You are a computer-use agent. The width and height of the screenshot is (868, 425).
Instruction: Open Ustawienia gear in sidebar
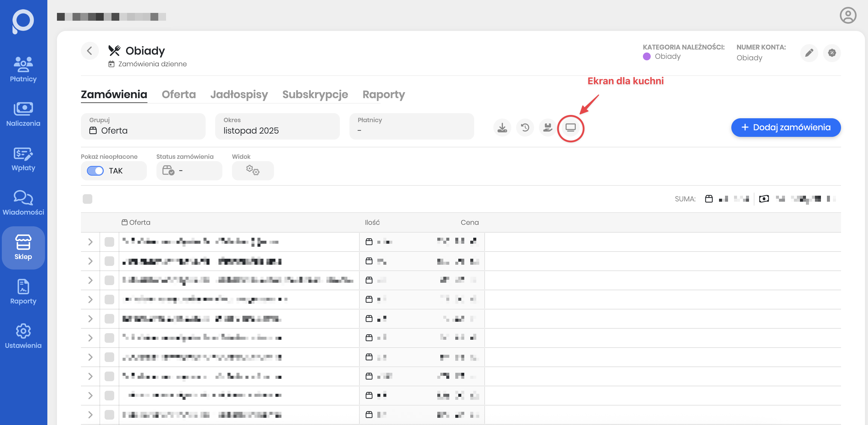click(x=23, y=336)
